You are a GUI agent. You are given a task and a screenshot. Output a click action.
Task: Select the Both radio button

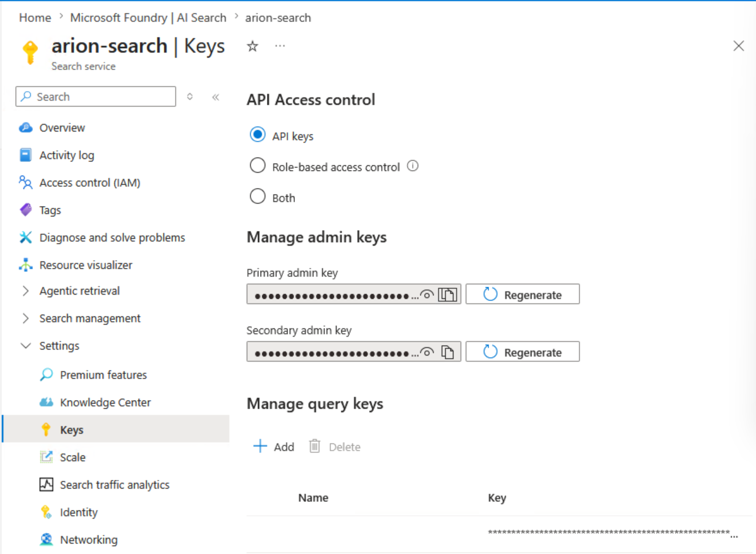258,196
